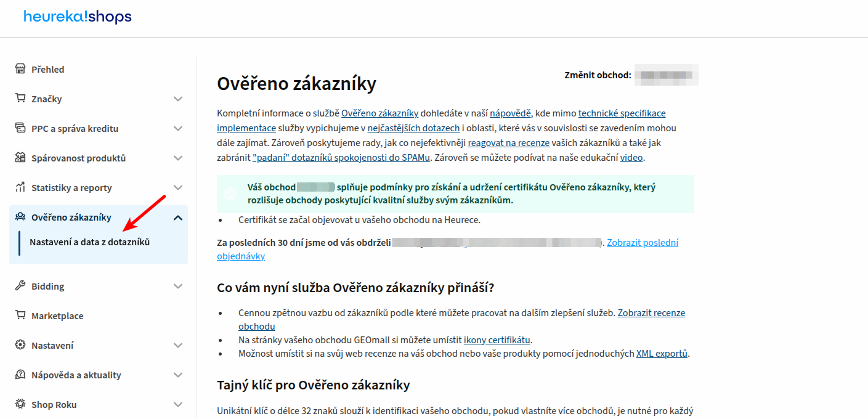Click the Bidding wrench icon
Screen dimensions: 868x419
(20, 286)
